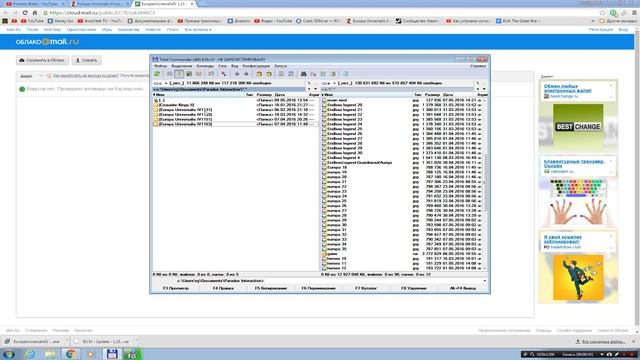Expand the chevron beside EuropaUniversalisIV download item
This screenshot has width=640, height=360.
click(x=67, y=341)
